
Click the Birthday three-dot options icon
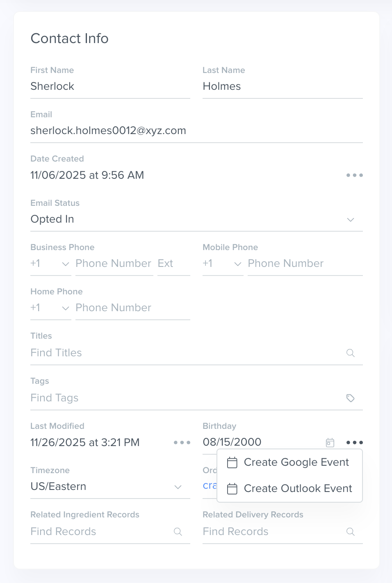pos(354,442)
